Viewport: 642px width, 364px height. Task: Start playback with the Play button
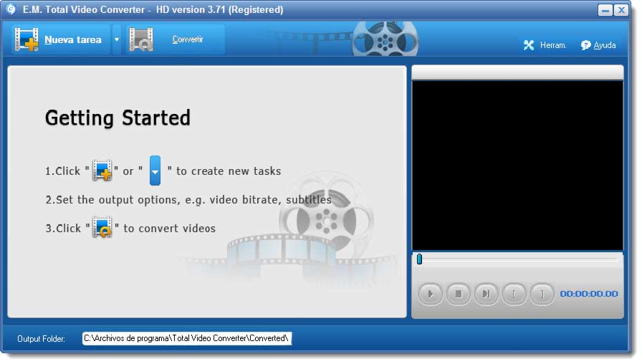click(431, 294)
